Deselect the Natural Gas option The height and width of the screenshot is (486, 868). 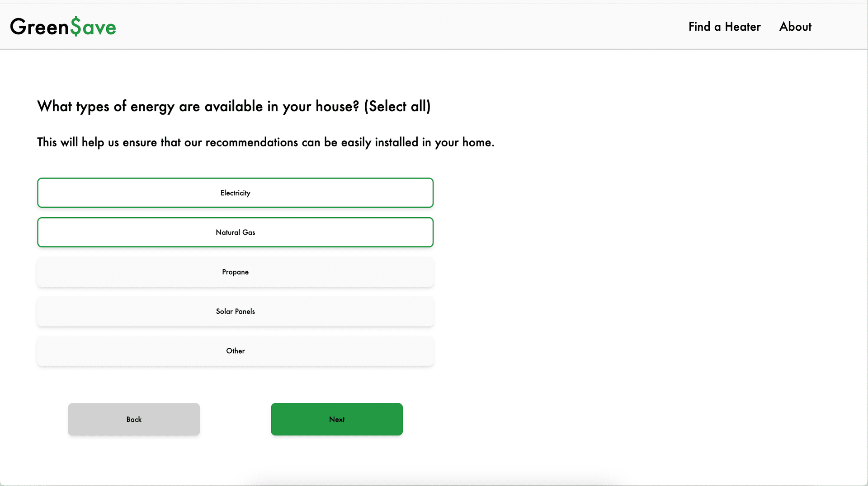235,232
